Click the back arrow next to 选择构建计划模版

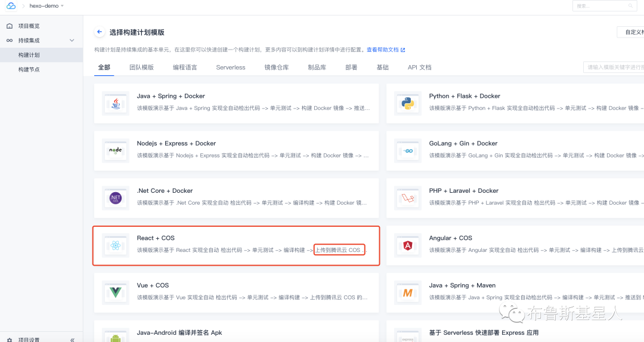tap(100, 32)
